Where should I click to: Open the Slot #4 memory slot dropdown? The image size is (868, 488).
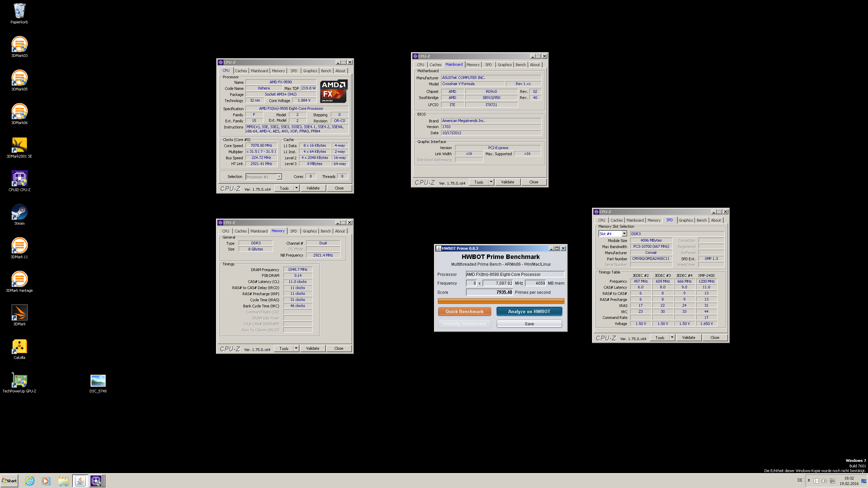(x=613, y=234)
